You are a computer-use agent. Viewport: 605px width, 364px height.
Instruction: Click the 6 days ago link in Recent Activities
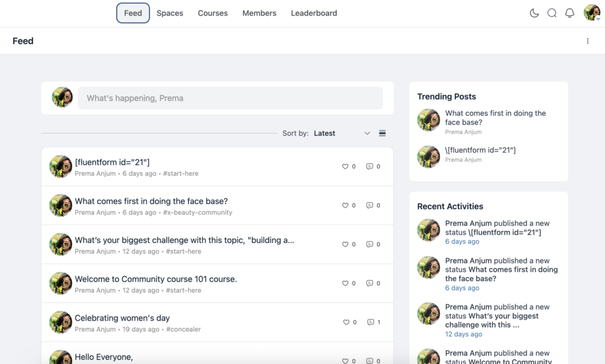(x=462, y=241)
